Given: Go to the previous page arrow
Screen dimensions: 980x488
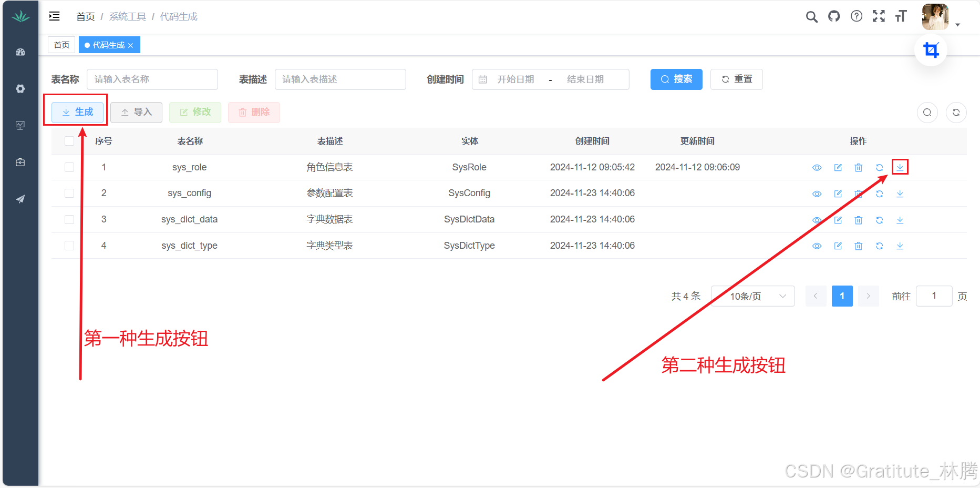Looking at the screenshot, I should (816, 296).
